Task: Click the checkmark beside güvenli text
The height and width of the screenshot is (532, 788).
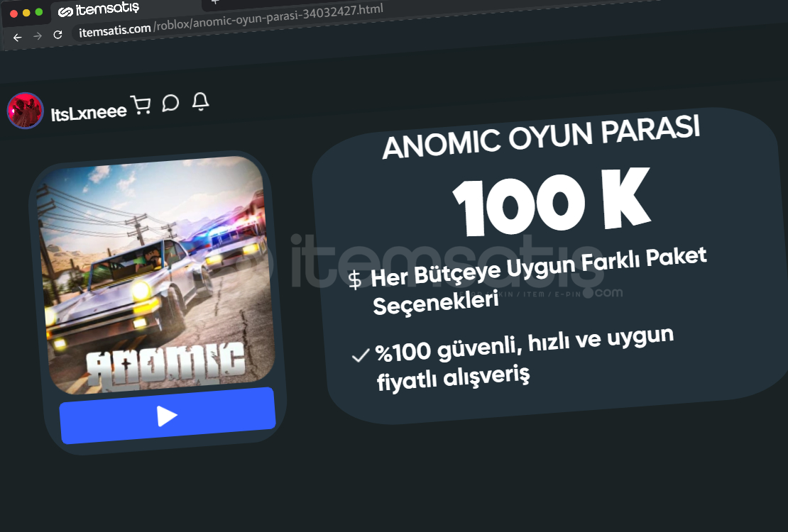Action: 359,356
